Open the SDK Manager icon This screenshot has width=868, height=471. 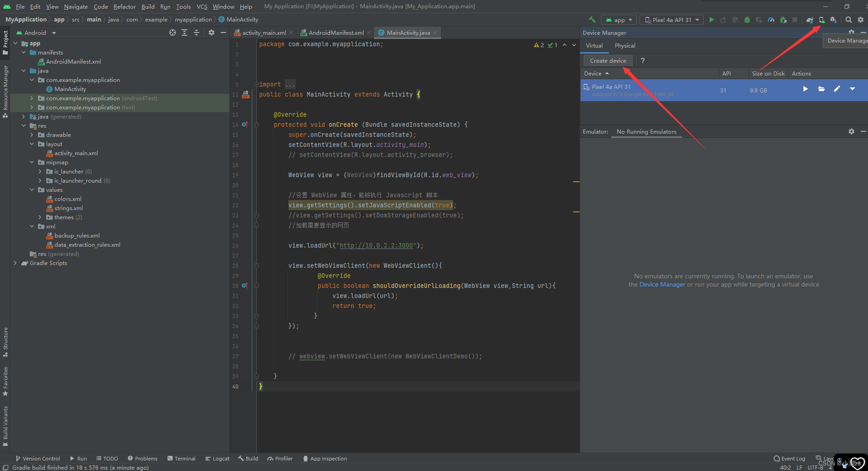834,20
